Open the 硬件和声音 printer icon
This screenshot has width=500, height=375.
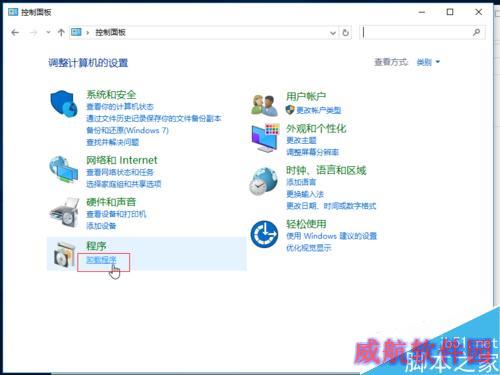[64, 213]
